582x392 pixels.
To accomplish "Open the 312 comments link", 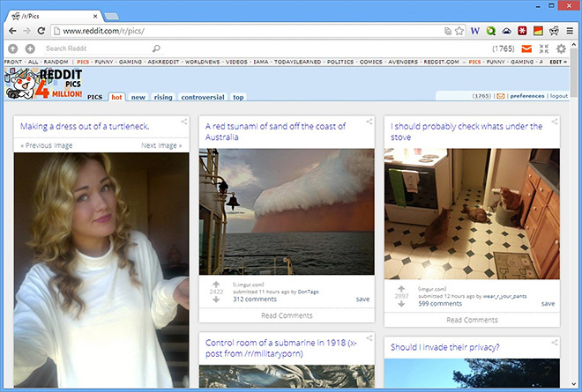I will [x=255, y=299].
